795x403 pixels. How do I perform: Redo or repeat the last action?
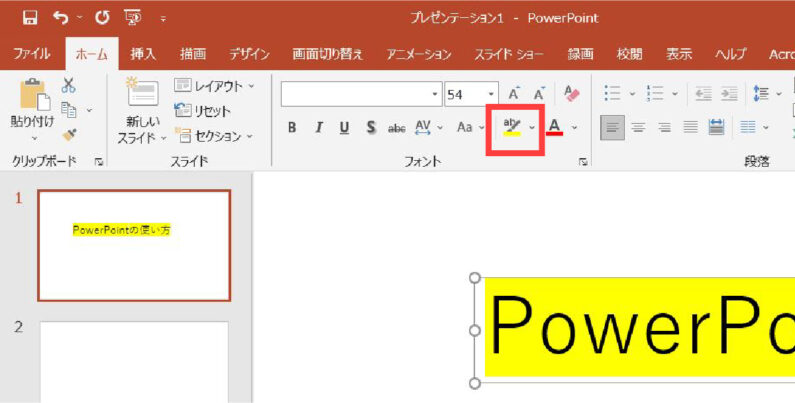[x=102, y=18]
